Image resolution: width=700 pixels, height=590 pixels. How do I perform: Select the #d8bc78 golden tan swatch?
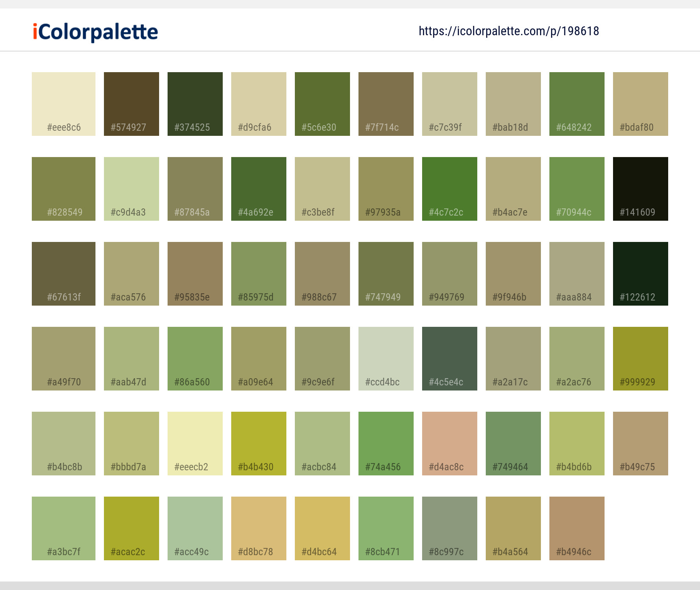point(259,528)
